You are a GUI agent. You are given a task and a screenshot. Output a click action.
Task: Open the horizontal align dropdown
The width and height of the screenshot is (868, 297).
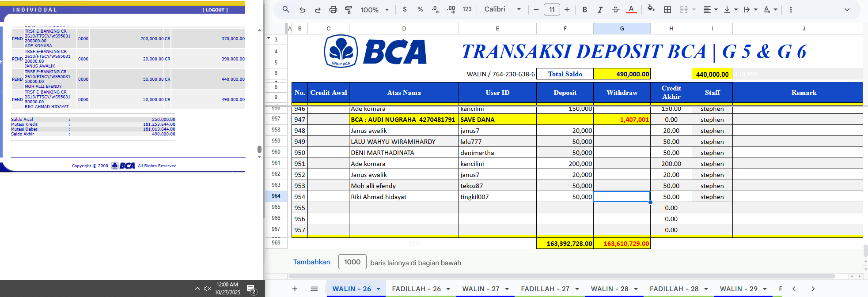[x=710, y=9]
